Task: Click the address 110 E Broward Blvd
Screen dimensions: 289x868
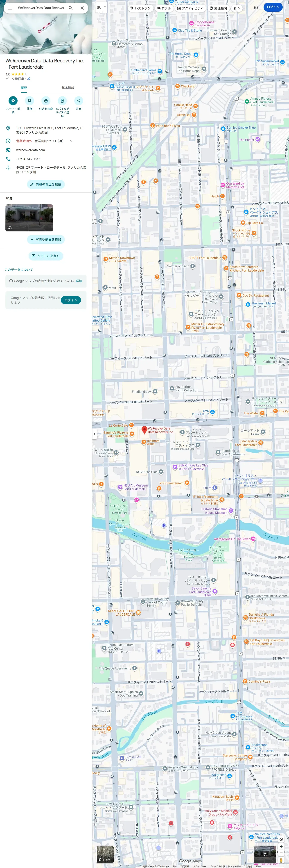Action: click(x=50, y=130)
